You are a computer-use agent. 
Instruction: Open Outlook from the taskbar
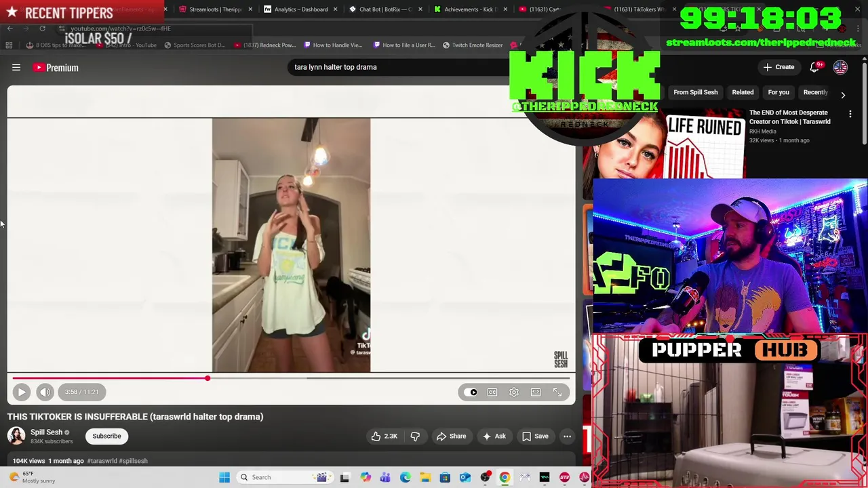465,477
